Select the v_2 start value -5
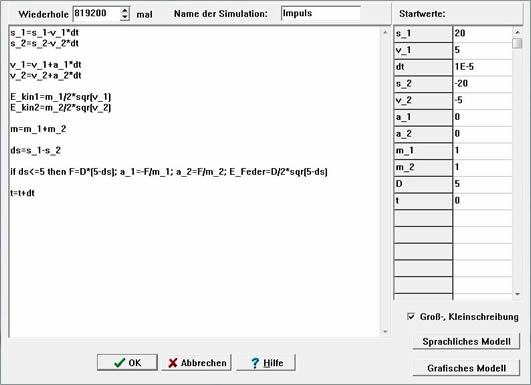The image size is (531, 385). pos(483,101)
